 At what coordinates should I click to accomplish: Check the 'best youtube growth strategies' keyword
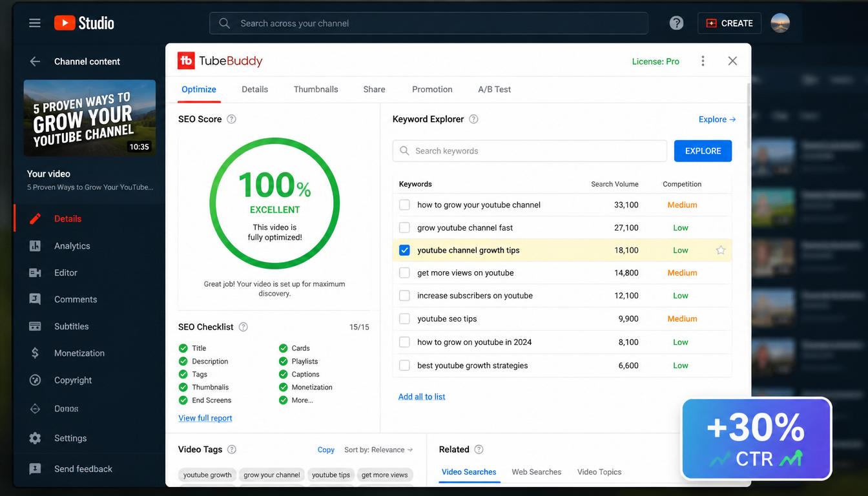coord(404,365)
